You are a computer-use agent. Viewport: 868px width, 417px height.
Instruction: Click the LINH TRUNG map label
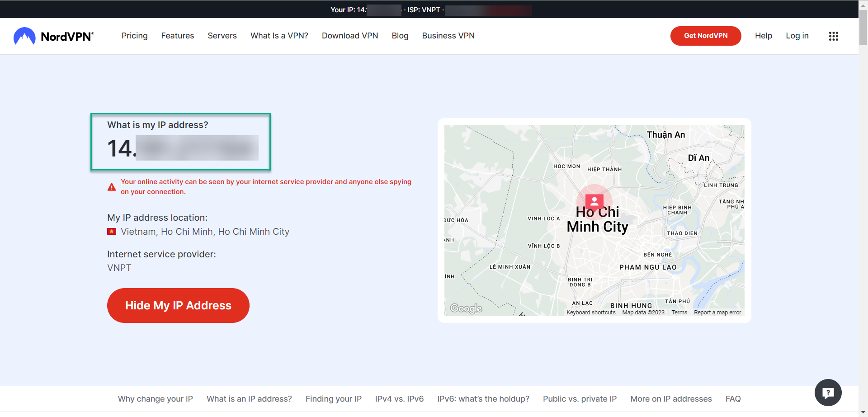721,185
